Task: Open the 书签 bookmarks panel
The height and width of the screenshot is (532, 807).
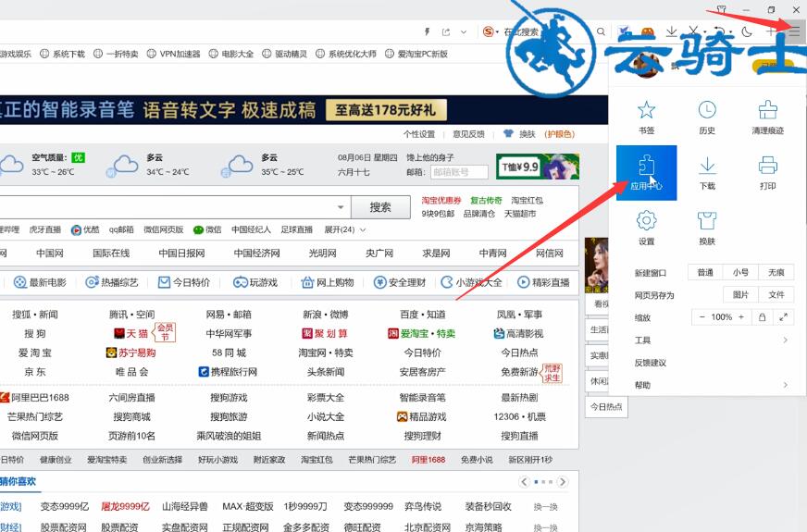Action: (x=646, y=118)
